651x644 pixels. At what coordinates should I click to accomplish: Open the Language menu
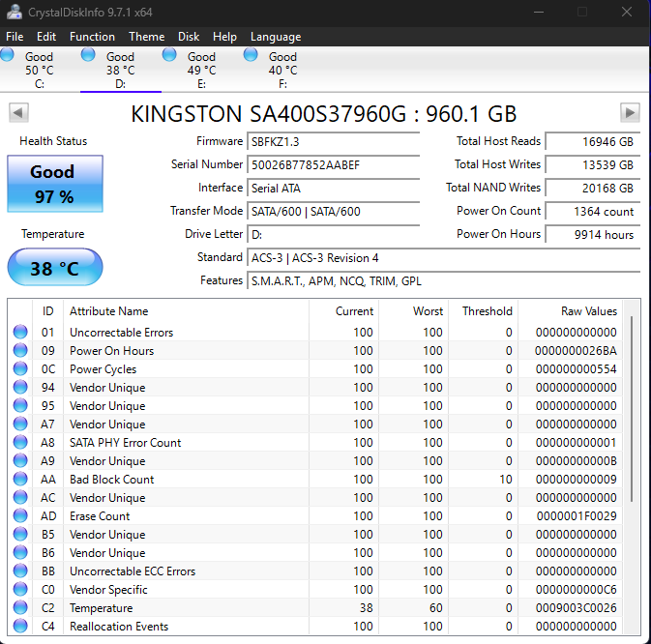(x=276, y=37)
